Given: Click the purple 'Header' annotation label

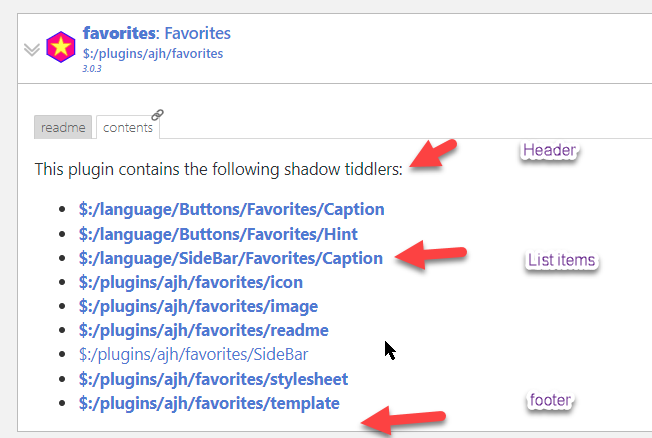Looking at the screenshot, I should pyautogui.click(x=549, y=150).
